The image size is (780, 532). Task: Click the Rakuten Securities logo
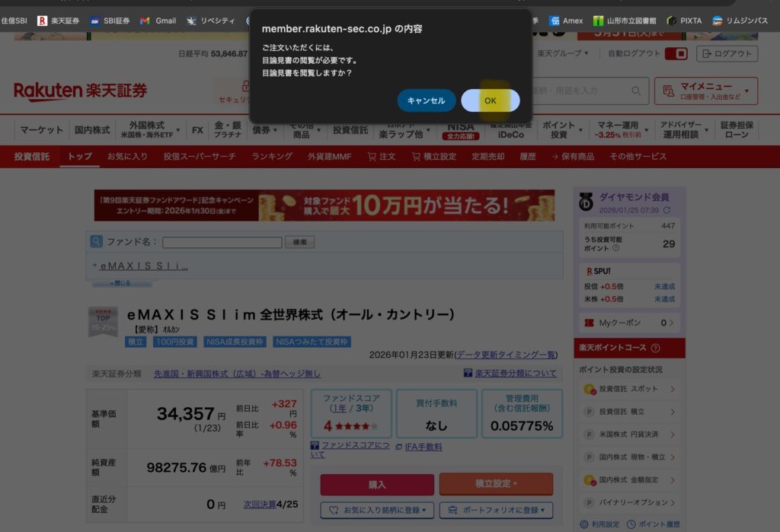[80, 91]
